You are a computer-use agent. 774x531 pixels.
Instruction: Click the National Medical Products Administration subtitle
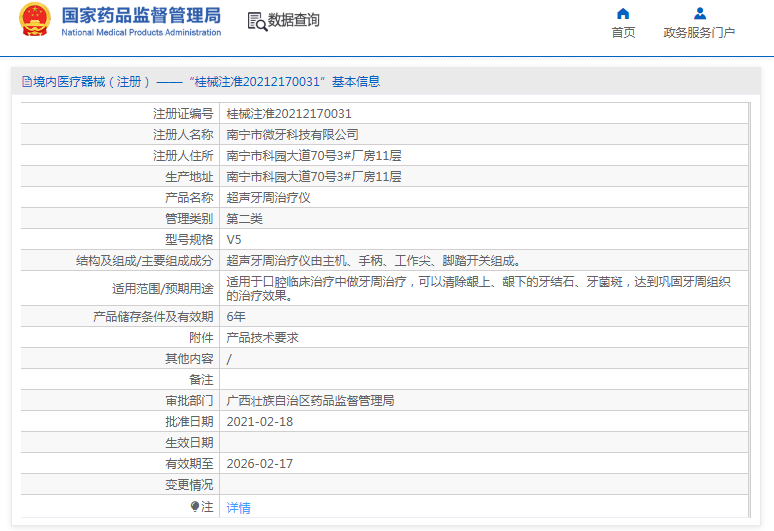click(141, 32)
